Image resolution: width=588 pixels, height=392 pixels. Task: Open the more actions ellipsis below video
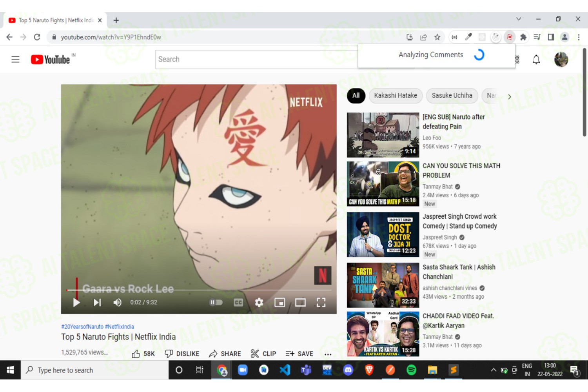click(328, 354)
